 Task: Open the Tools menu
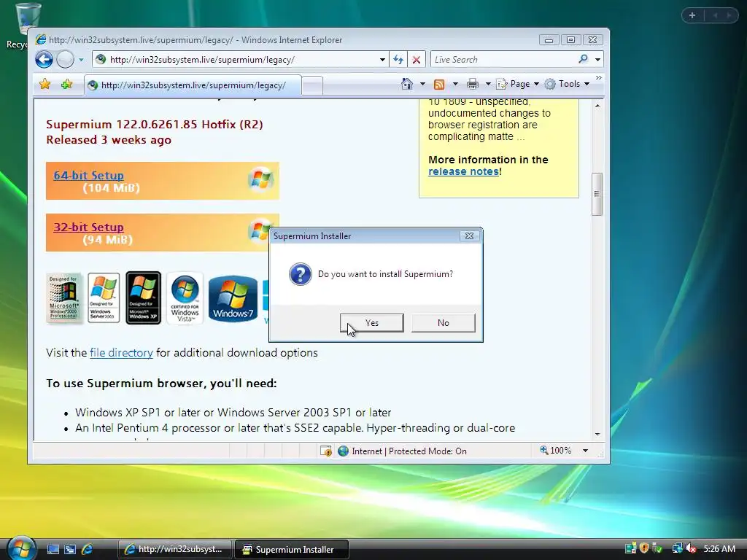point(568,84)
